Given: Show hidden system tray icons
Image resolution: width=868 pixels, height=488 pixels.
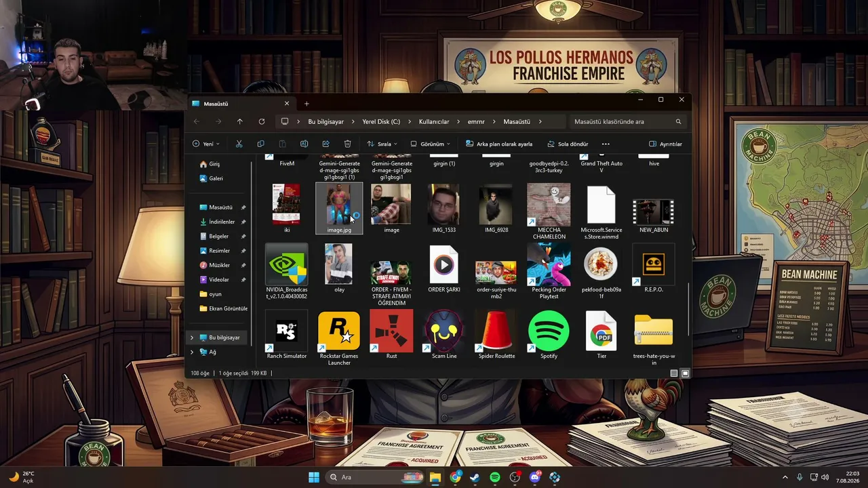Looking at the screenshot, I should coord(785,477).
